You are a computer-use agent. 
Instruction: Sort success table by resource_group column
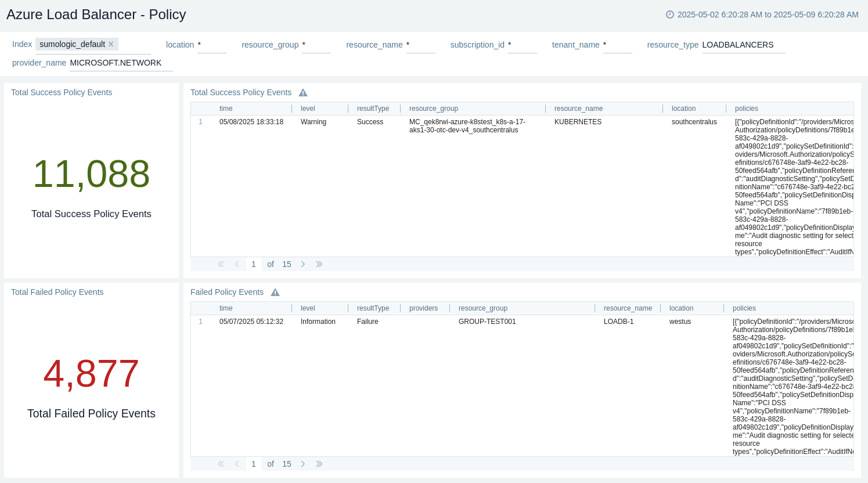[x=434, y=109]
